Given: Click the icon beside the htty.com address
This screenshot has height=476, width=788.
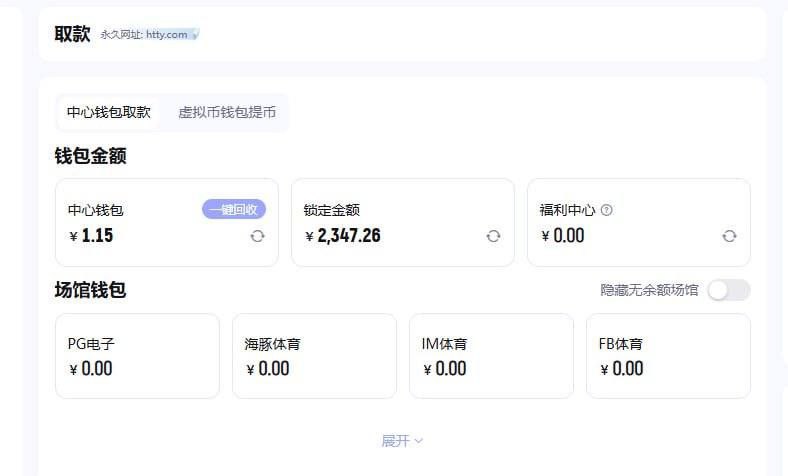Looking at the screenshot, I should [x=195, y=35].
